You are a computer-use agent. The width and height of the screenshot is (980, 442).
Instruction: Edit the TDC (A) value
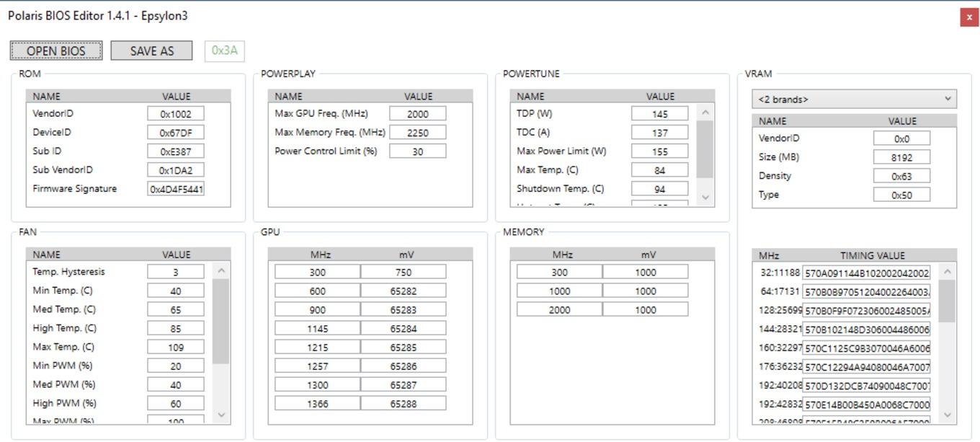pyautogui.click(x=660, y=133)
